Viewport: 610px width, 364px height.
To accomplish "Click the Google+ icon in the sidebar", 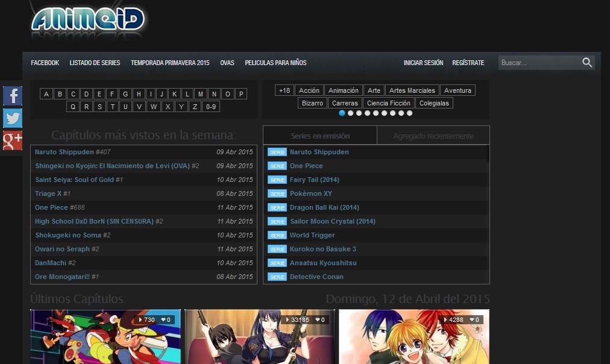I will 12,142.
